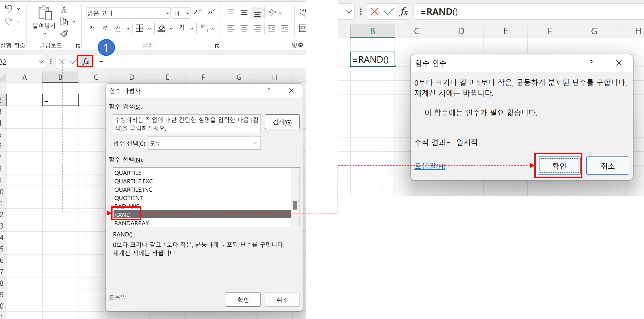Open the 도움말(H) help link
Viewport: 644px width, 319px height.
[x=430, y=166]
